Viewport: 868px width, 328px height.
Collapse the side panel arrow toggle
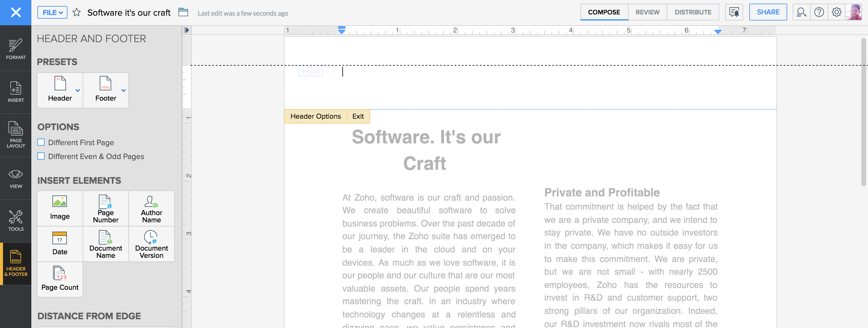tap(187, 30)
